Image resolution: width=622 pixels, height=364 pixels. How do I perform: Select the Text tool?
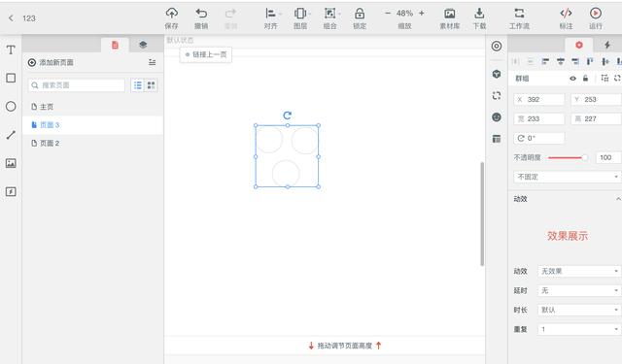(11, 50)
